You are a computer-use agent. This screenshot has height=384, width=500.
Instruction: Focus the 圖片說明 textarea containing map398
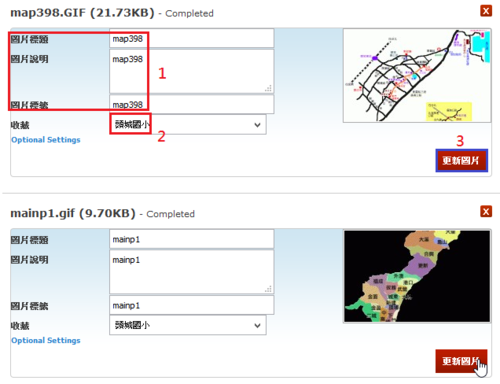[192, 71]
